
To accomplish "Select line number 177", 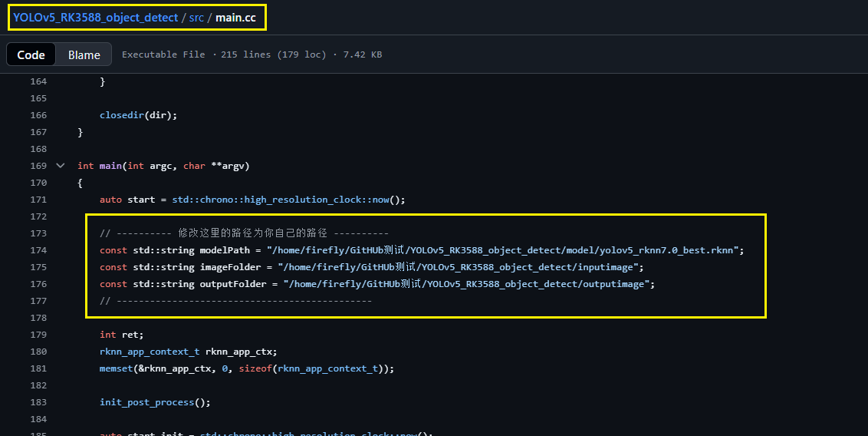I will point(38,301).
